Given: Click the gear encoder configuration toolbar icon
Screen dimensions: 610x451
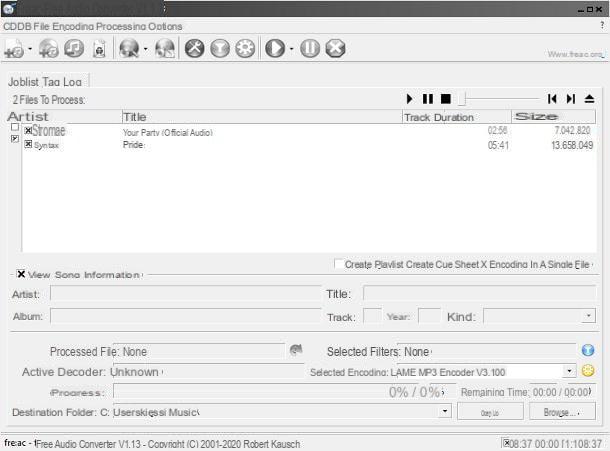Looking at the screenshot, I should pos(245,49).
